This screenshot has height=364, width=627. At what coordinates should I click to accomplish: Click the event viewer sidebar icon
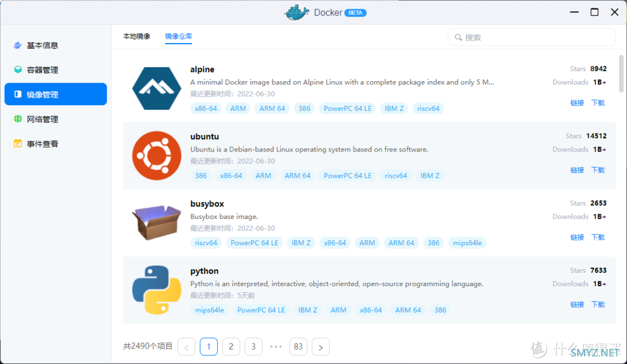click(17, 143)
